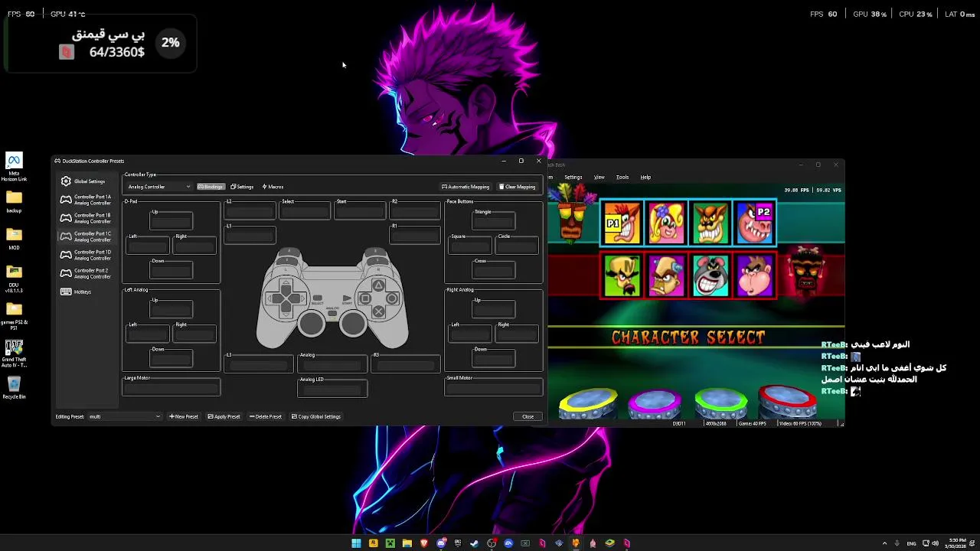Screen dimensions: 980x551
Task: Click the Select binding field
Action: [x=305, y=212]
